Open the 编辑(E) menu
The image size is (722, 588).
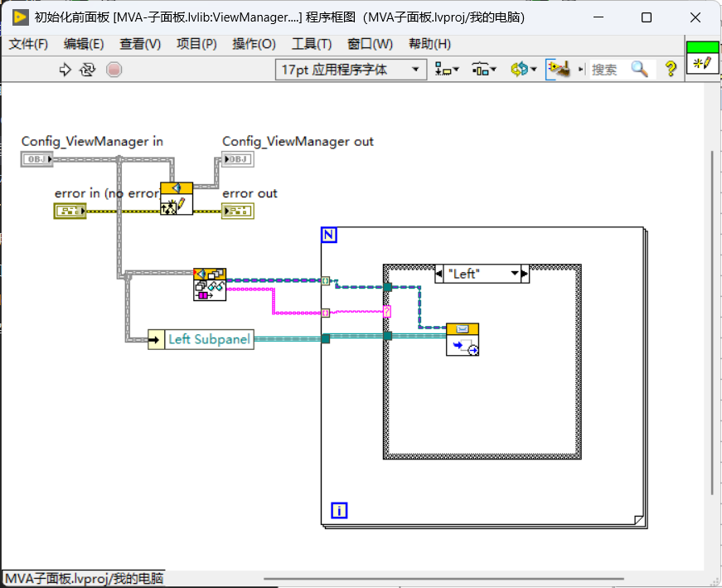tap(84, 44)
